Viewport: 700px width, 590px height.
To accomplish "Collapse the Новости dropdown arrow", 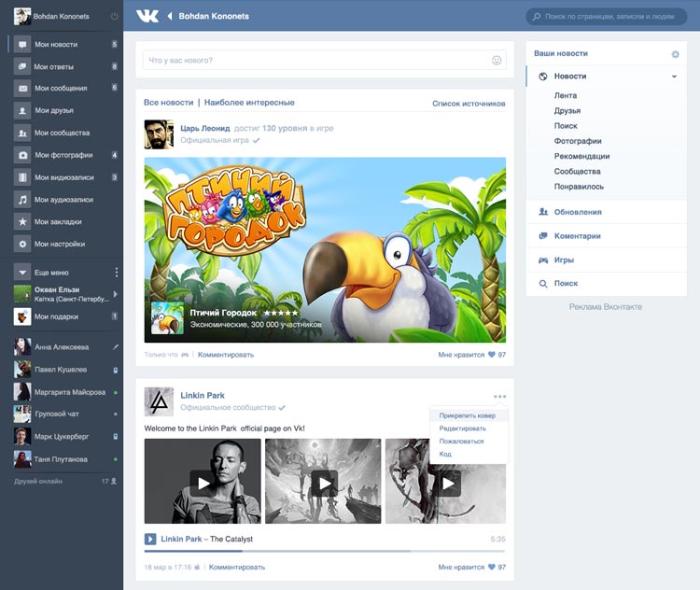I will tap(674, 77).
